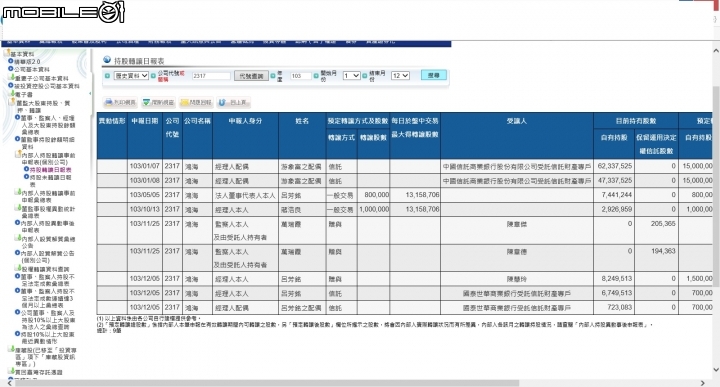Click the horizontal scrollbar thumb
Screen dimensions: 720x387
(267, 383)
